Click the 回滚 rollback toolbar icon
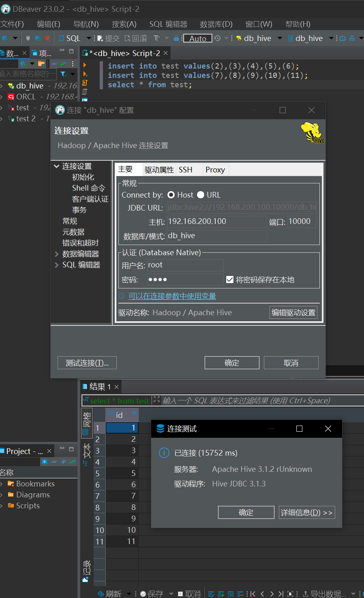Image resolution: width=364 pixels, height=598 pixels. pos(136,38)
